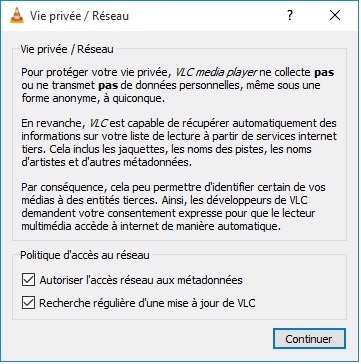Click the bold 'pas' after 'ne transmet'
The width and height of the screenshot is (361, 364).
[108, 85]
